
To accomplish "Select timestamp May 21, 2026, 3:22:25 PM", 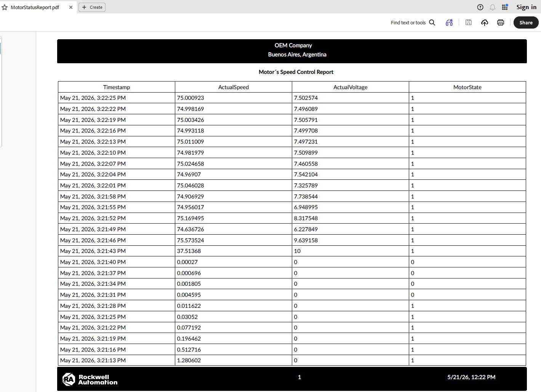I will (93, 98).
